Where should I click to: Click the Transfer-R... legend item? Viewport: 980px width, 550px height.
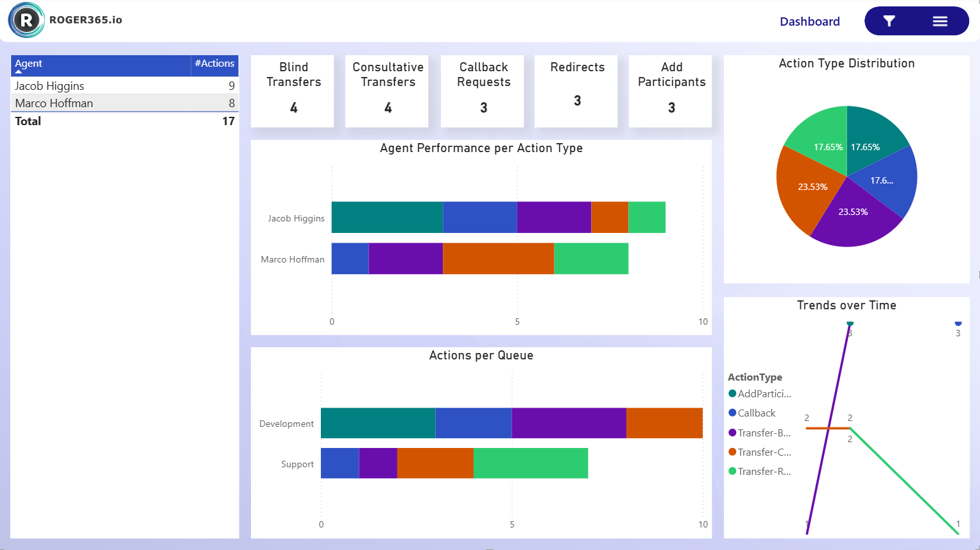[760, 471]
